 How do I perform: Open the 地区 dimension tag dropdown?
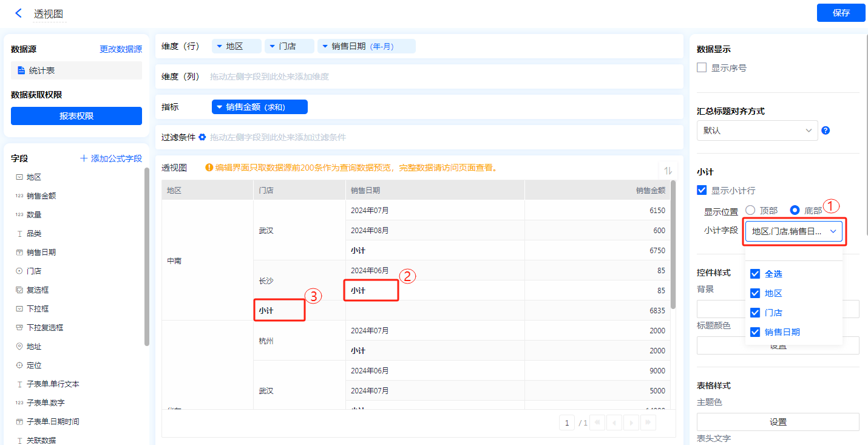[x=219, y=46]
